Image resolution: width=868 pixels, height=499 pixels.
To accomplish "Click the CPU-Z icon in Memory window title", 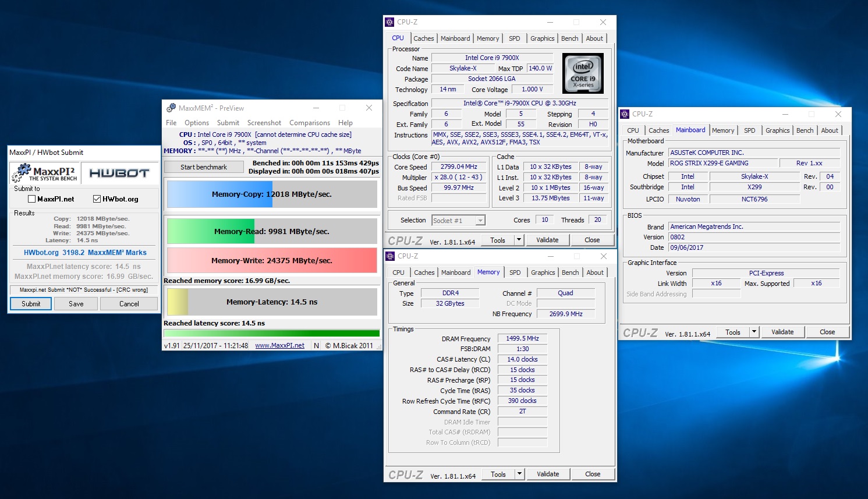I will point(390,256).
